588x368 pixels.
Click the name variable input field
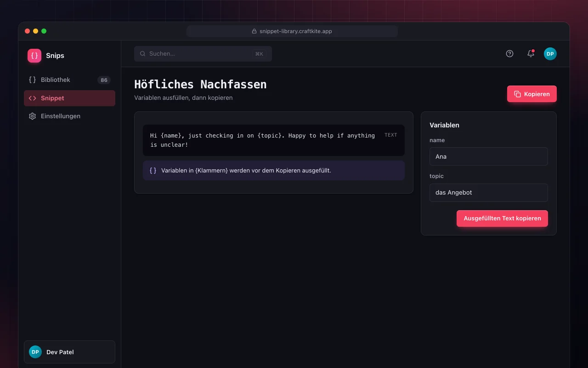click(489, 156)
